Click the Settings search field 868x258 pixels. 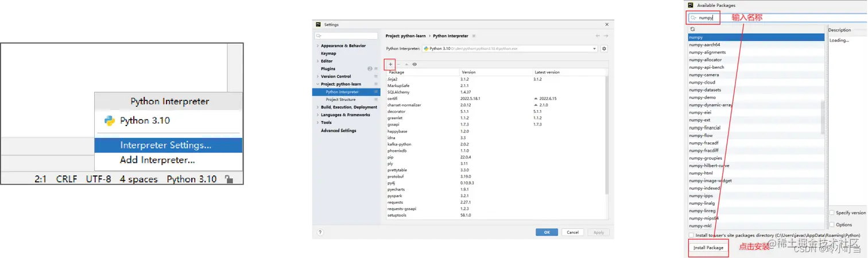[x=346, y=36]
